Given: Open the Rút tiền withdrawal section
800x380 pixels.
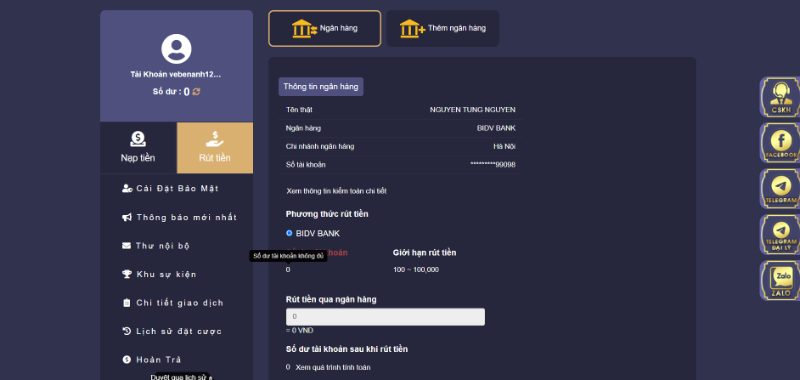Looking at the screenshot, I should click(x=215, y=147).
